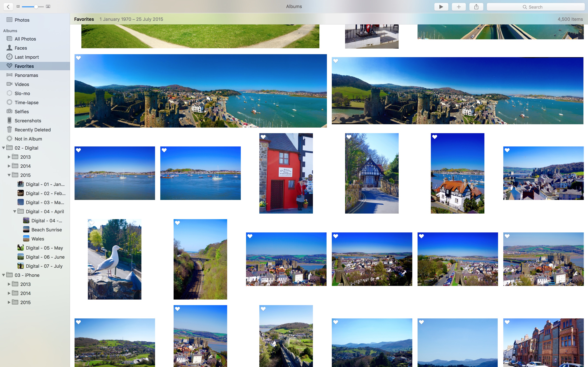Viewport: 588px width, 367px height.
Task: Collapse the 02 - Digital folder
Action: (x=4, y=148)
